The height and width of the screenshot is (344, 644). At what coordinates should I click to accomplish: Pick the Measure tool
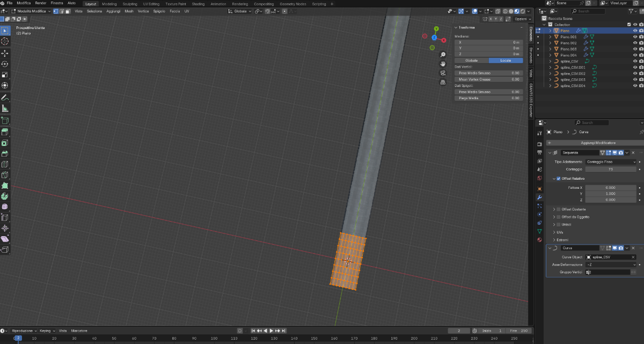click(5, 108)
